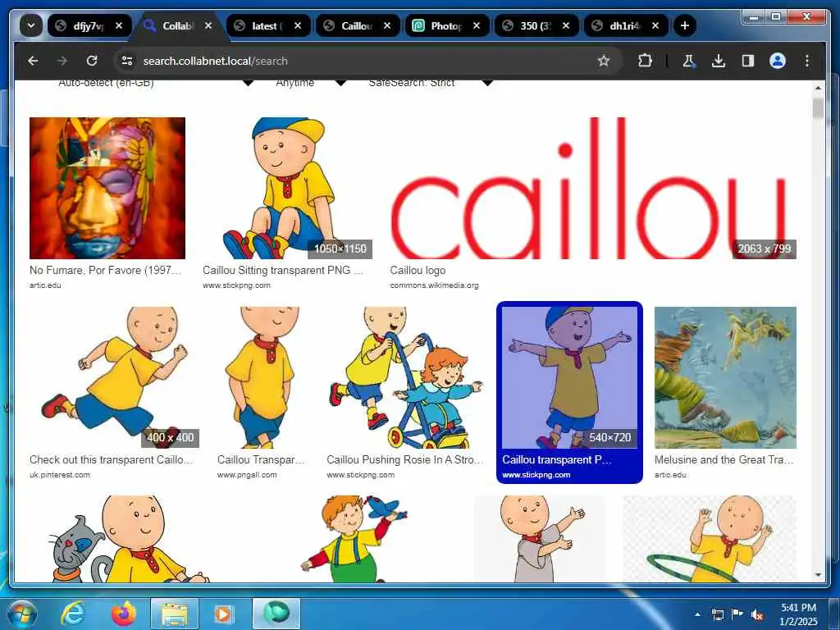This screenshot has height=630, width=840.
Task: Click uk.pinterest.com source link
Action: (x=59, y=475)
